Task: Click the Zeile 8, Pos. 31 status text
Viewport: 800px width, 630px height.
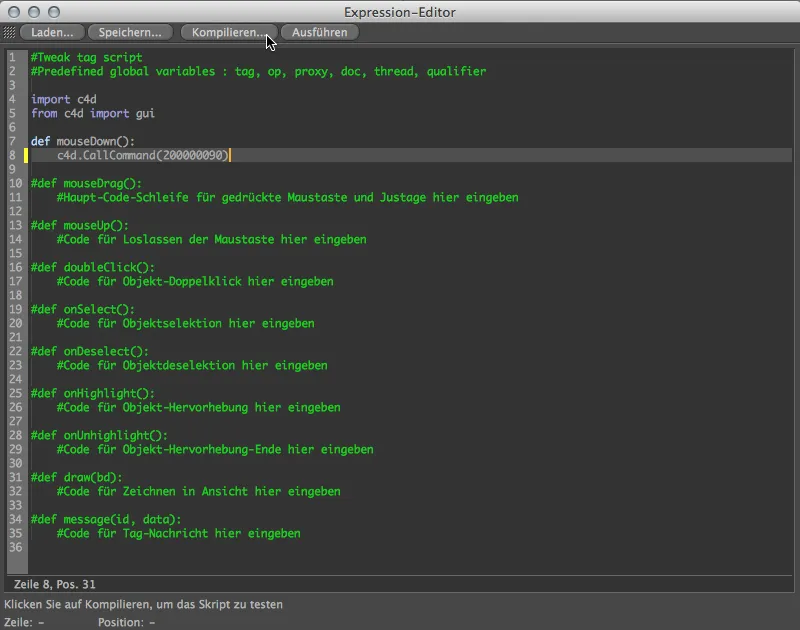Action: pyautogui.click(x=55, y=584)
